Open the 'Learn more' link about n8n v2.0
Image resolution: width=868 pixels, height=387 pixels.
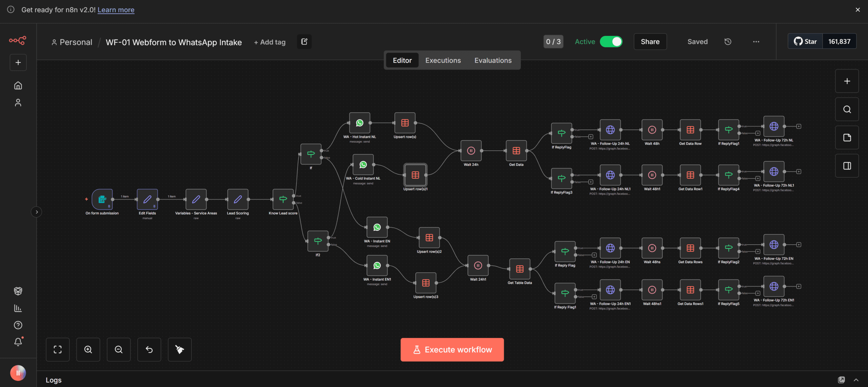pyautogui.click(x=116, y=9)
